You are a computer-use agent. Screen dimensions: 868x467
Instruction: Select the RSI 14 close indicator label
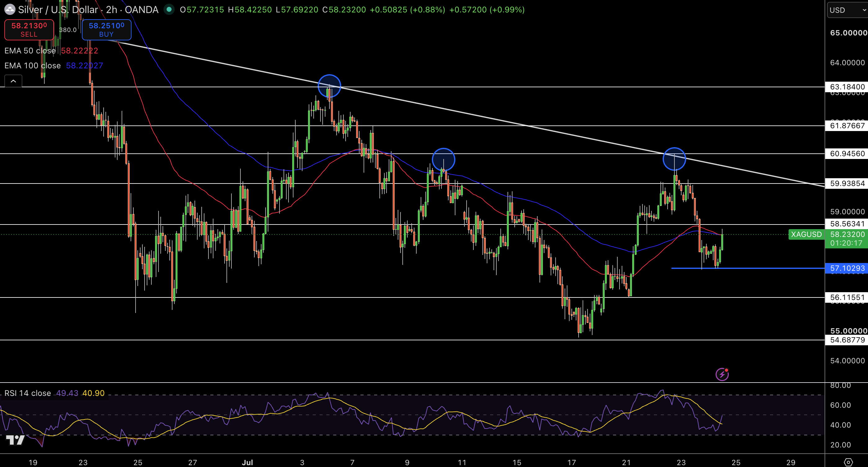[x=28, y=393]
